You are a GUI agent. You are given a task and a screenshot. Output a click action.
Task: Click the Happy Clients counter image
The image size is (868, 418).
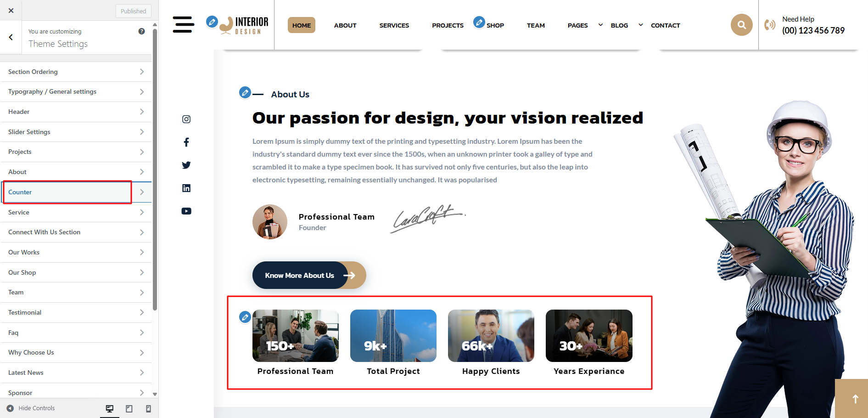(491, 336)
